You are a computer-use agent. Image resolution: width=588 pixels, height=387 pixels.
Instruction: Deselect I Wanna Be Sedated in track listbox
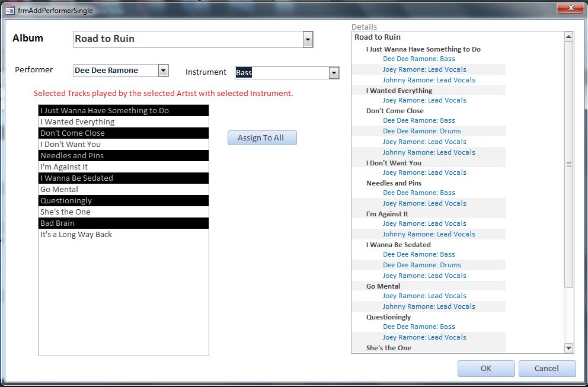tap(123, 178)
